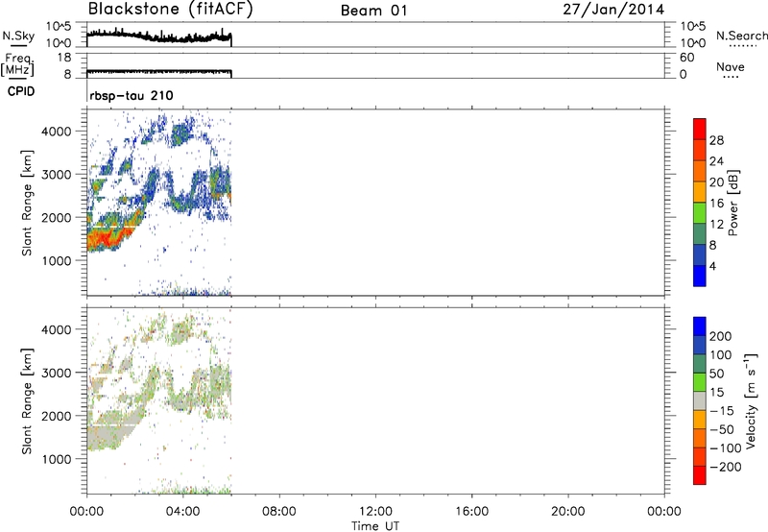Click the "4" power colorbar tick label
This screenshot has width=768, height=532.
coord(712,266)
